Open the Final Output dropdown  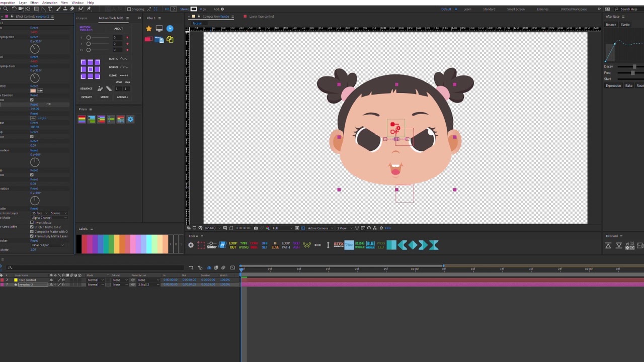coord(48,245)
